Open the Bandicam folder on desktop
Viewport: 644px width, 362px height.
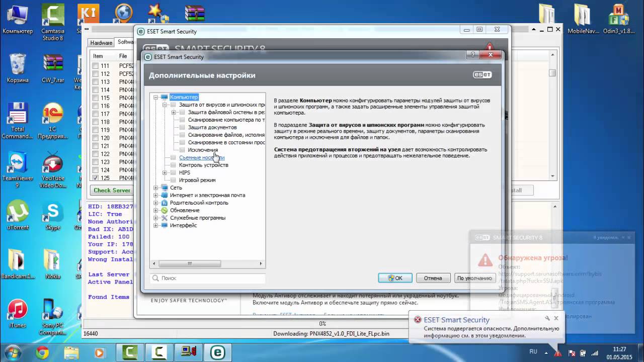pos(18,264)
